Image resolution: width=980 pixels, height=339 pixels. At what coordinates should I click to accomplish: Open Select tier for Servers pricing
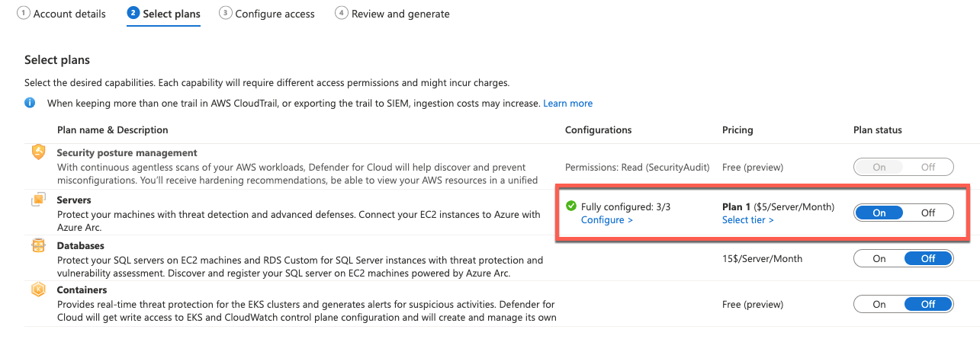coord(748,220)
